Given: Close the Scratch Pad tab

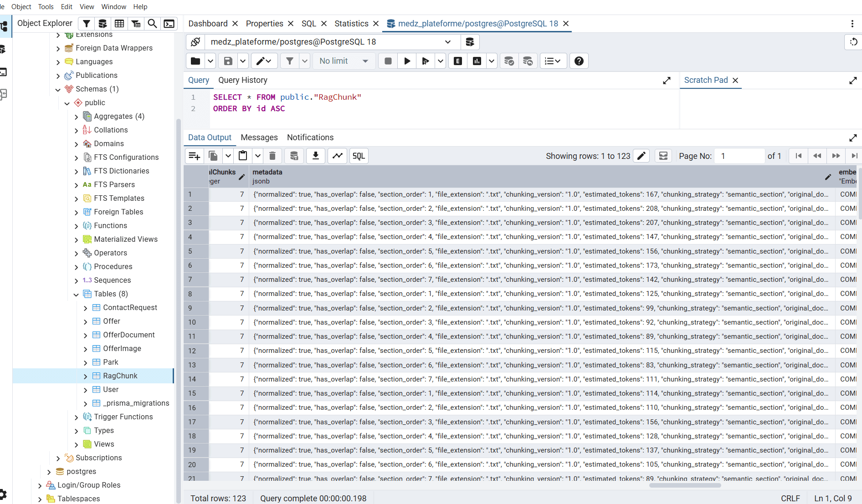Looking at the screenshot, I should [x=735, y=80].
